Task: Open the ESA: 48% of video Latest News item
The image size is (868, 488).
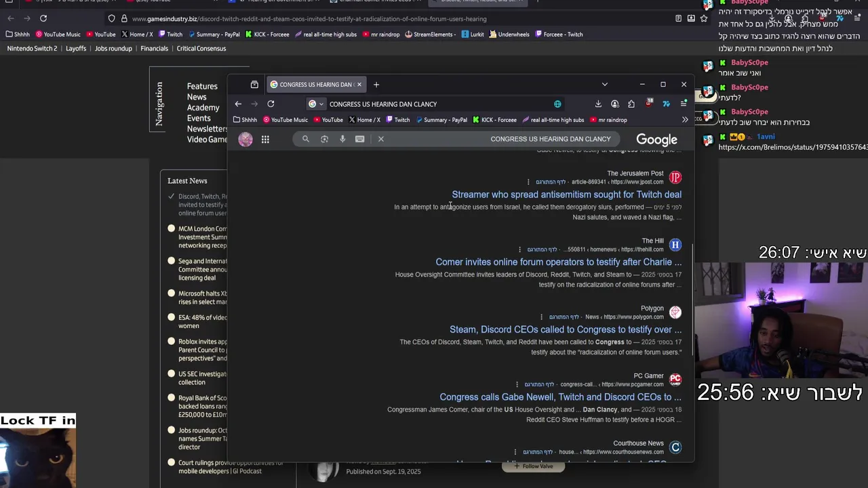Action: click(x=203, y=321)
